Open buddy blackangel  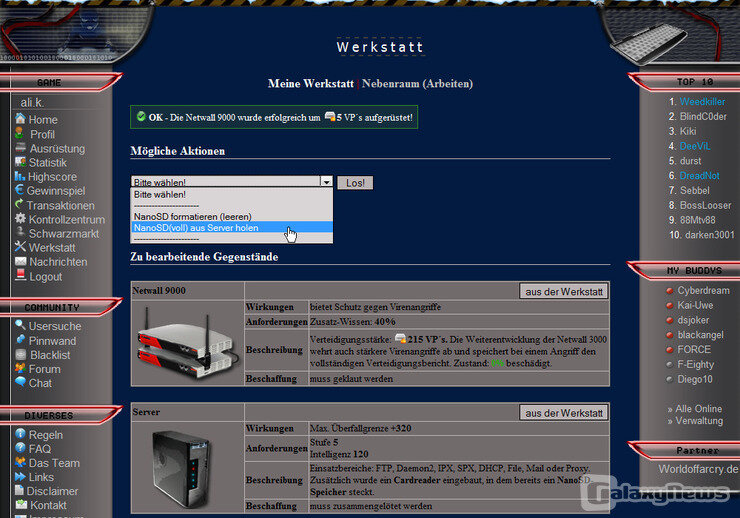[700, 334]
